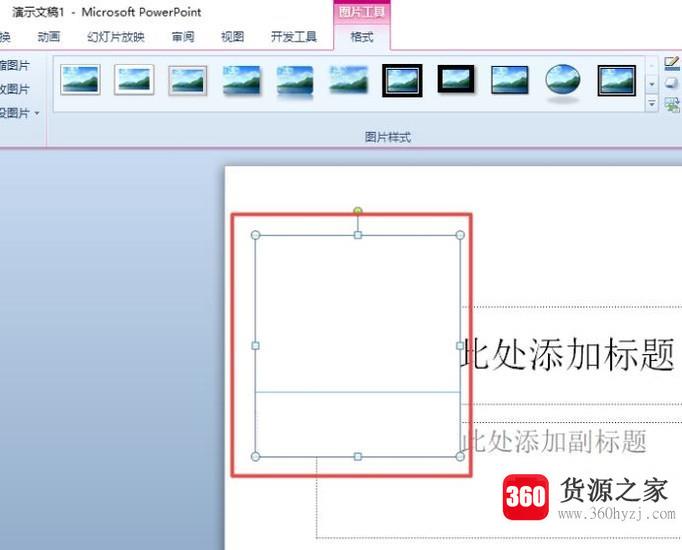Image resolution: width=682 pixels, height=550 pixels.
Task: Apply the Thick Matte Black picture style
Action: tap(456, 79)
